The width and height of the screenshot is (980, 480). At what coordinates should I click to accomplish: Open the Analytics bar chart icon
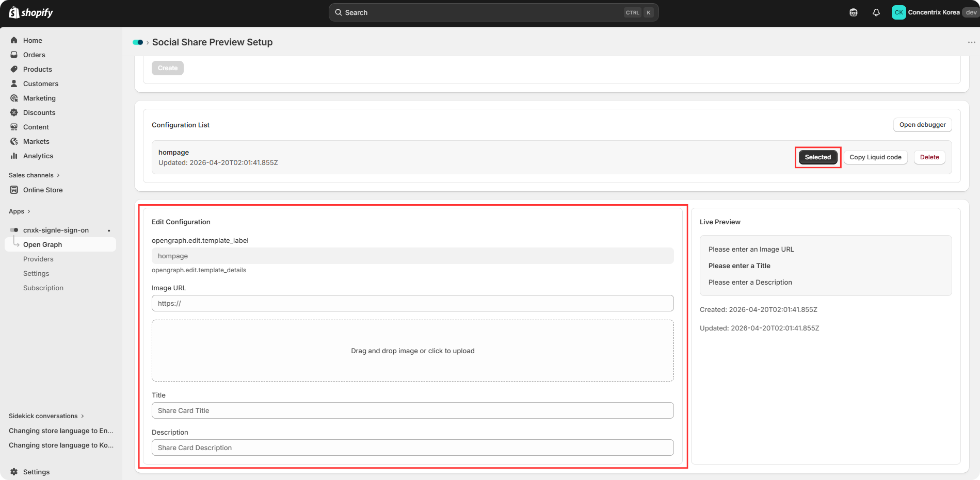[14, 156]
